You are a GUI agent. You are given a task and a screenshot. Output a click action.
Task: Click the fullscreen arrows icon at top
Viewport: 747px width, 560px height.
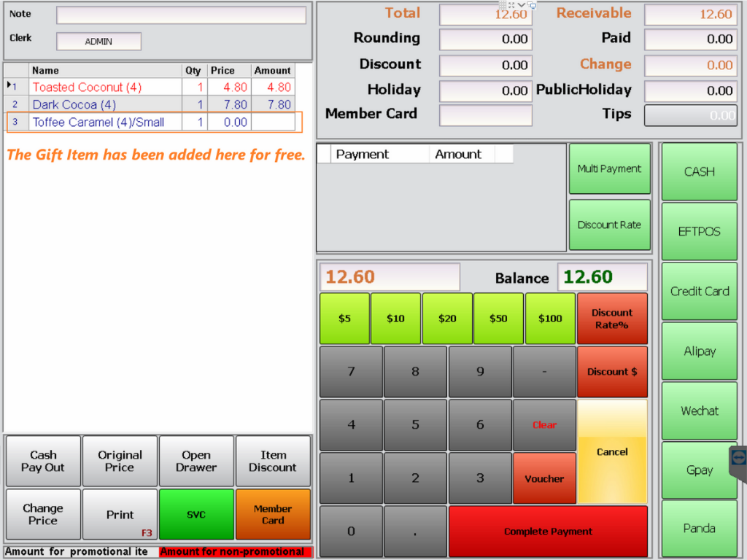point(512,5)
